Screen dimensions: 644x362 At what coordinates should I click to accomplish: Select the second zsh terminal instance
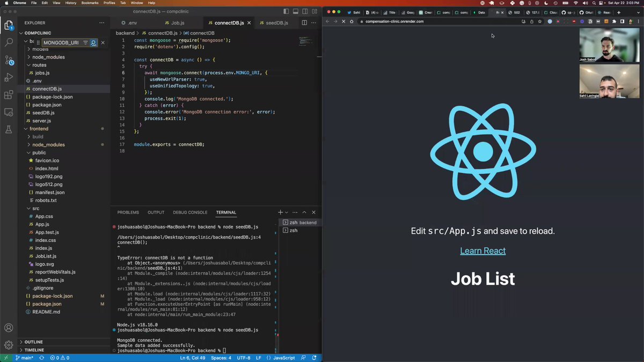tap(301, 230)
